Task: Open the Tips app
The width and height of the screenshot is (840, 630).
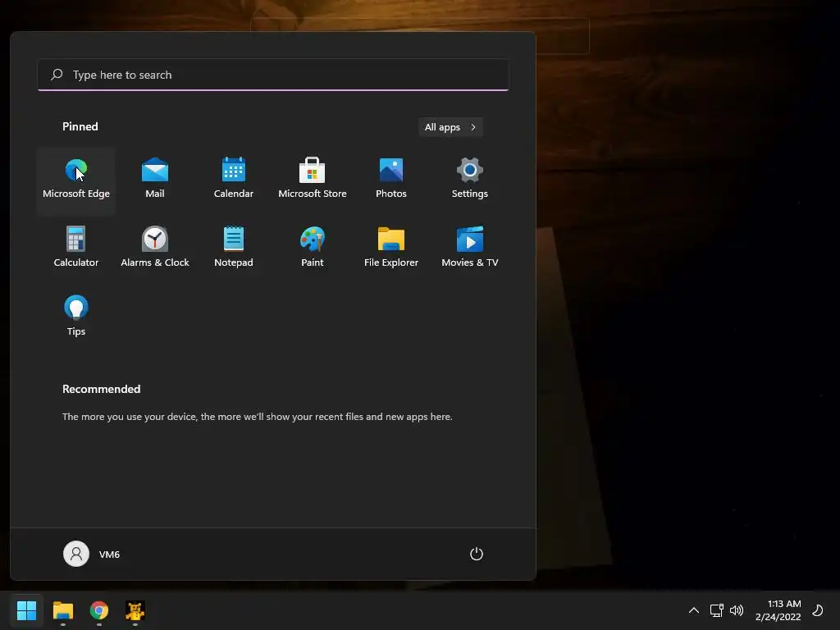Action: (x=76, y=319)
